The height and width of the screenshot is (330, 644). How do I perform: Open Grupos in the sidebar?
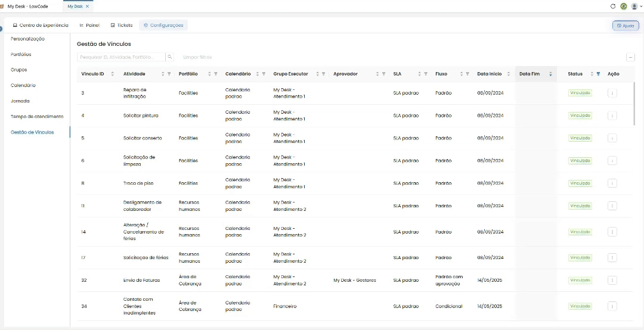19,70
